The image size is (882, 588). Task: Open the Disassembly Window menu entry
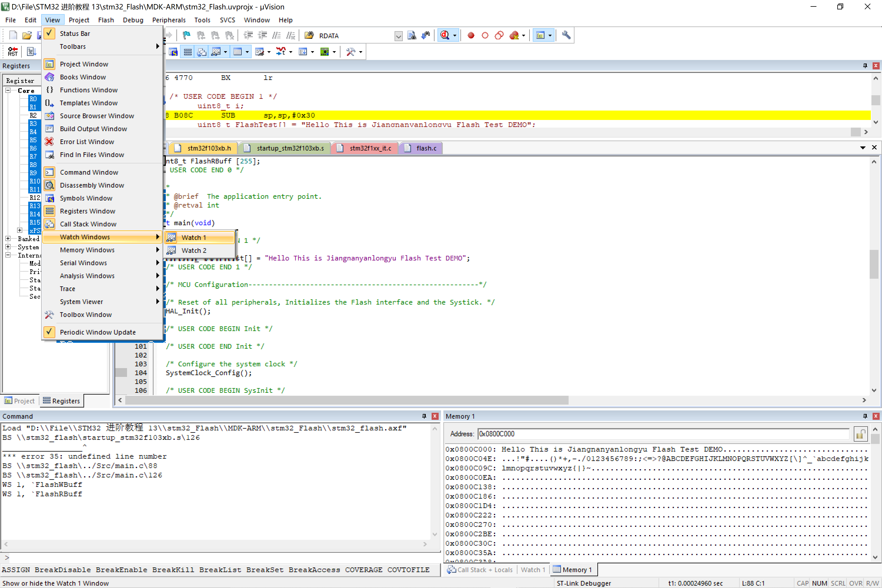click(x=91, y=185)
